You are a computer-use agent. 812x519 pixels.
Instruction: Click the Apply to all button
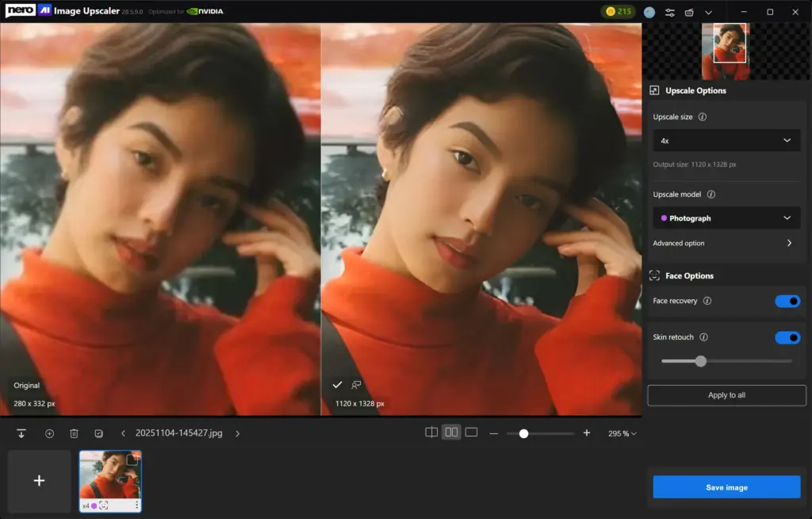point(726,394)
